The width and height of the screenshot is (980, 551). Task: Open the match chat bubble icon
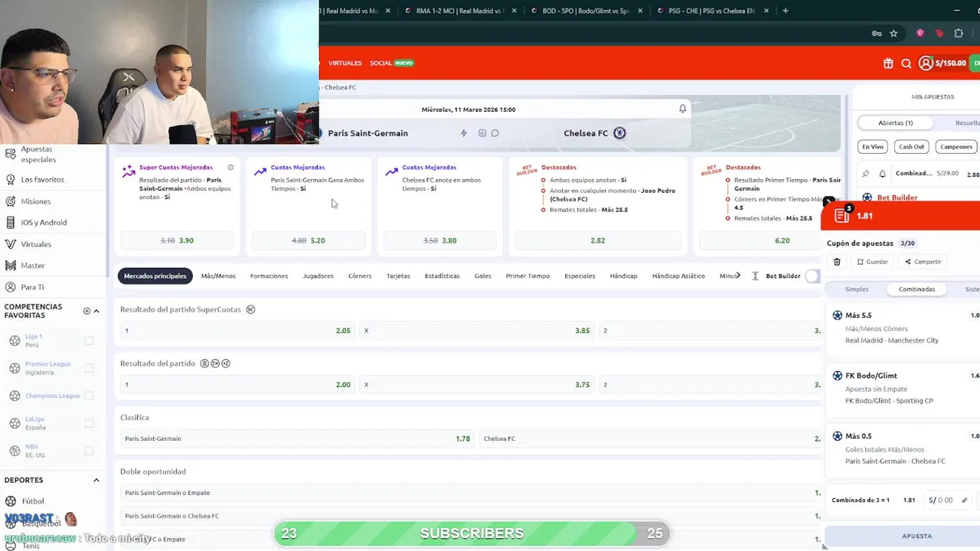495,133
